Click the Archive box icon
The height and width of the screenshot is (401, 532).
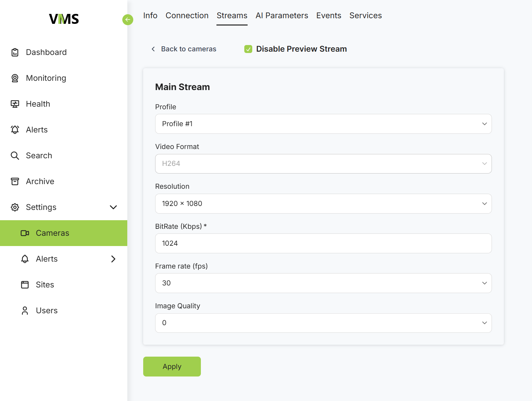15,181
